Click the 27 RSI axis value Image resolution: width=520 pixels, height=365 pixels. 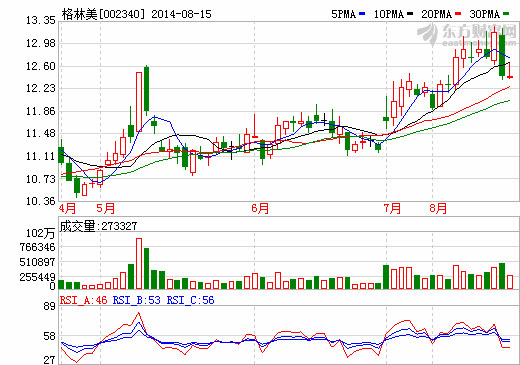coord(50,360)
